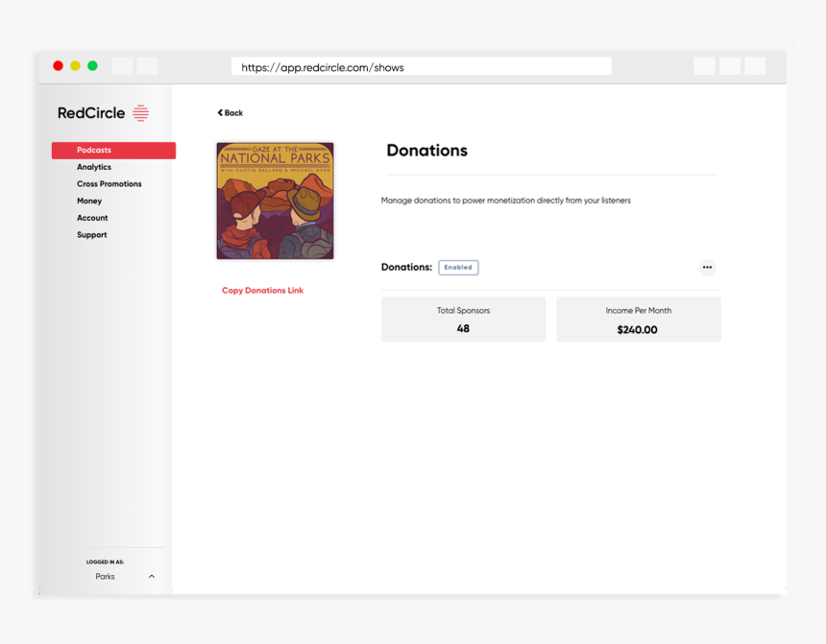Screen dimensions: 826x644
Task: Open the Cross Promotions page
Action: click(x=109, y=183)
